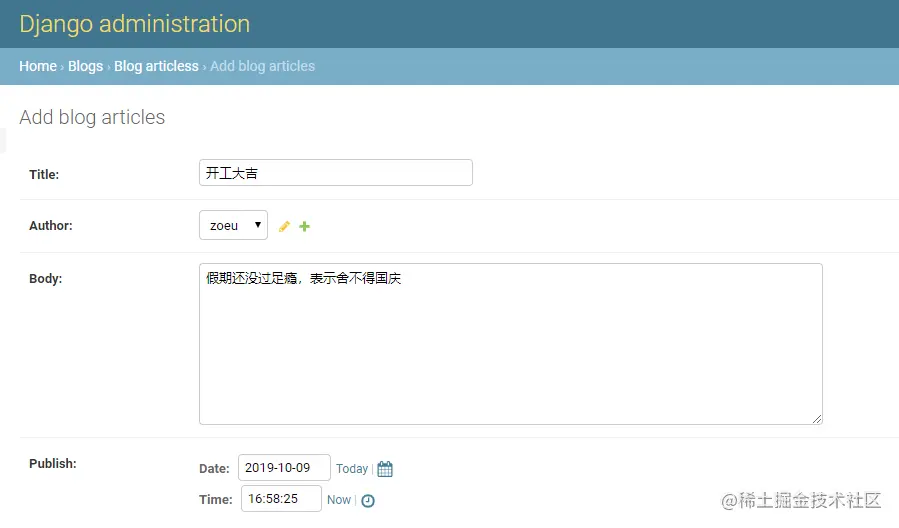Click the pencil icon to edit selected author
This screenshot has width=899, height=528.
(284, 226)
